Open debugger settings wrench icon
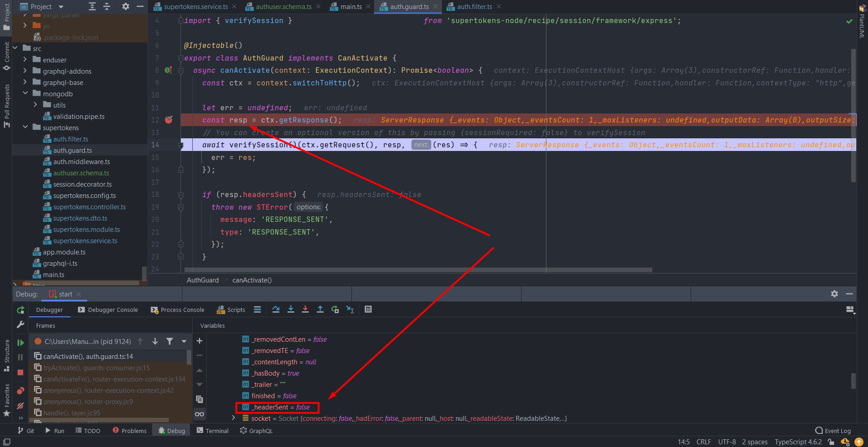This screenshot has height=447, width=868. point(20,325)
